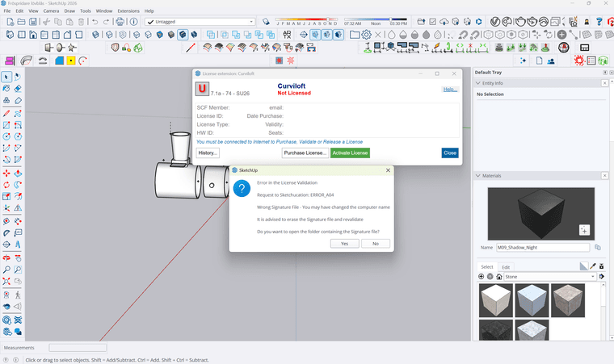Open the Extensions menu
The height and width of the screenshot is (364, 614).
tap(128, 10)
